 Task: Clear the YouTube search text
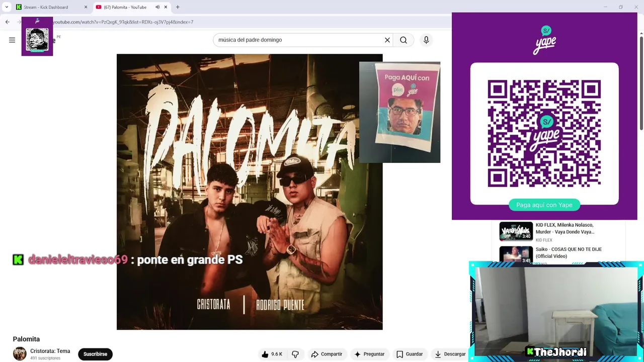coord(387,40)
